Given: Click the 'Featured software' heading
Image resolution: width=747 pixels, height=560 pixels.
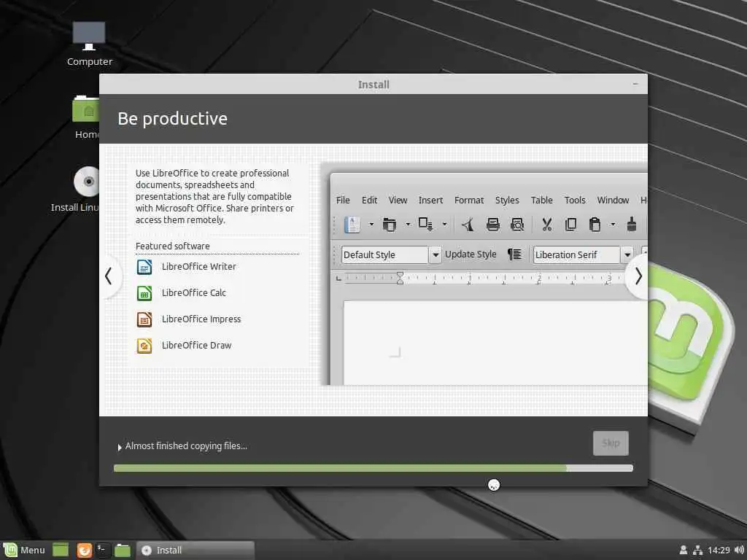Looking at the screenshot, I should pyautogui.click(x=172, y=246).
